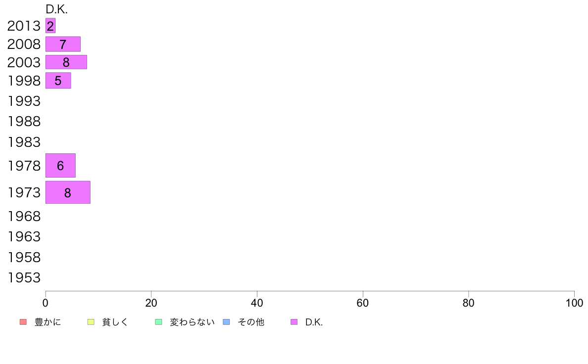Viewport: 588px width, 364px height.
Task: Click the 1953 year label
Action: pyautogui.click(x=24, y=278)
